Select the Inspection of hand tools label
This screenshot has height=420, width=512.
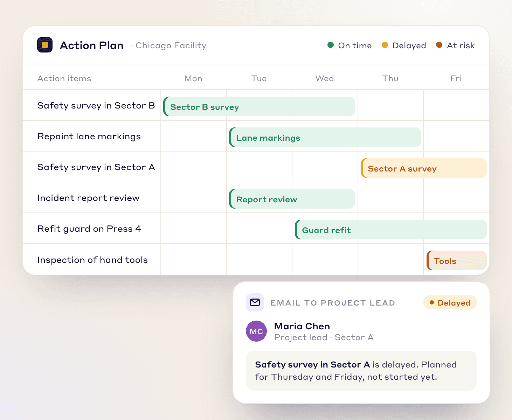[x=93, y=260]
